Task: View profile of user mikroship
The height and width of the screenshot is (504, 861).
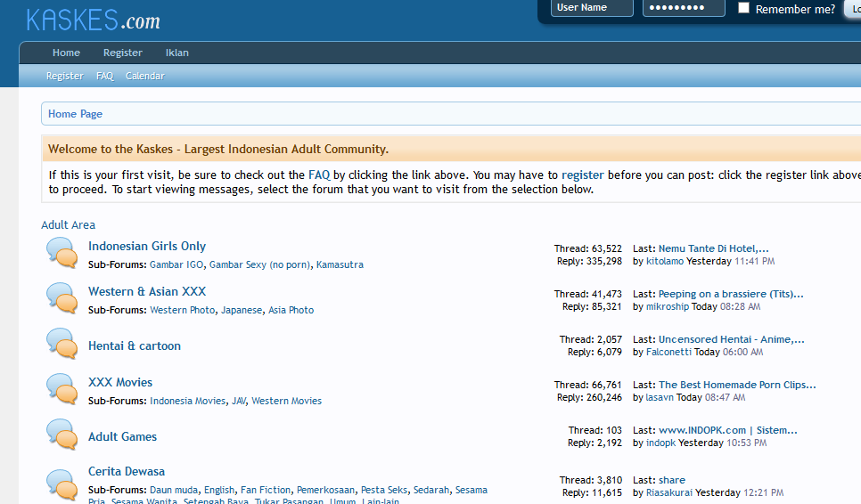Action: point(668,306)
